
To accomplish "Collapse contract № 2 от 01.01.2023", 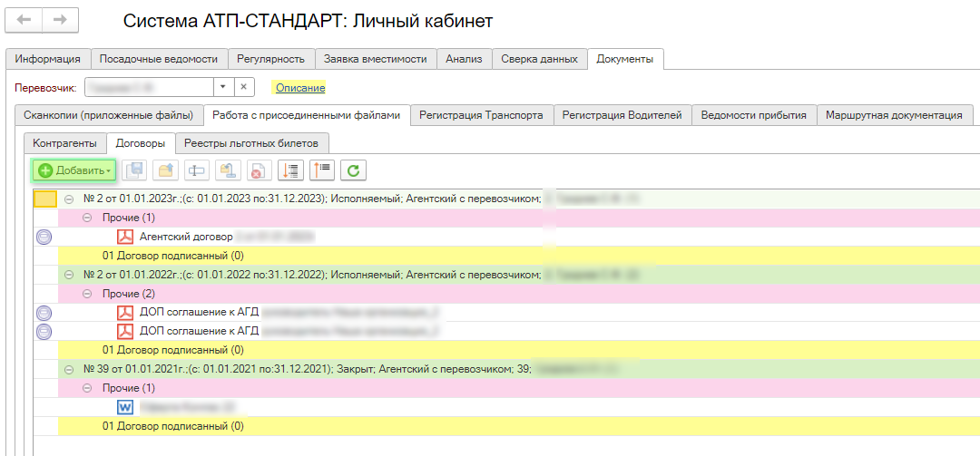I will (69, 199).
